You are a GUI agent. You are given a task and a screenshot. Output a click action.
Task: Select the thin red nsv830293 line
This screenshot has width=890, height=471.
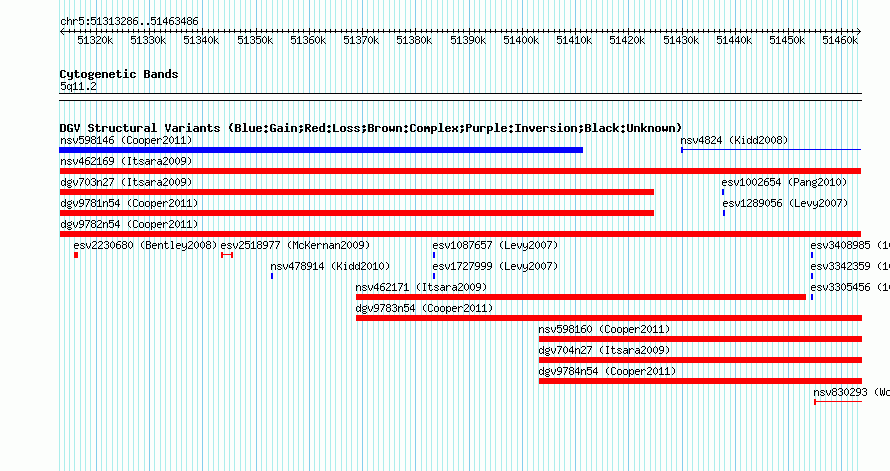click(x=838, y=402)
